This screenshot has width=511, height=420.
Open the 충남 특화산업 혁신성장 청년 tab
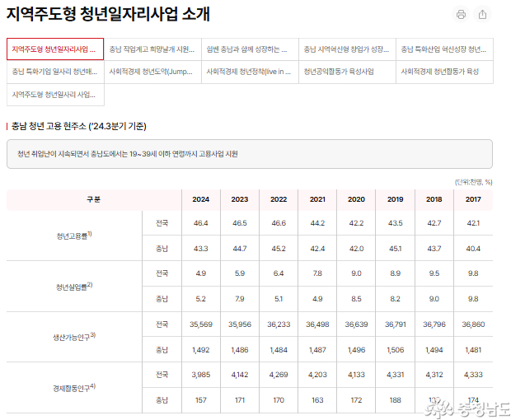point(444,49)
